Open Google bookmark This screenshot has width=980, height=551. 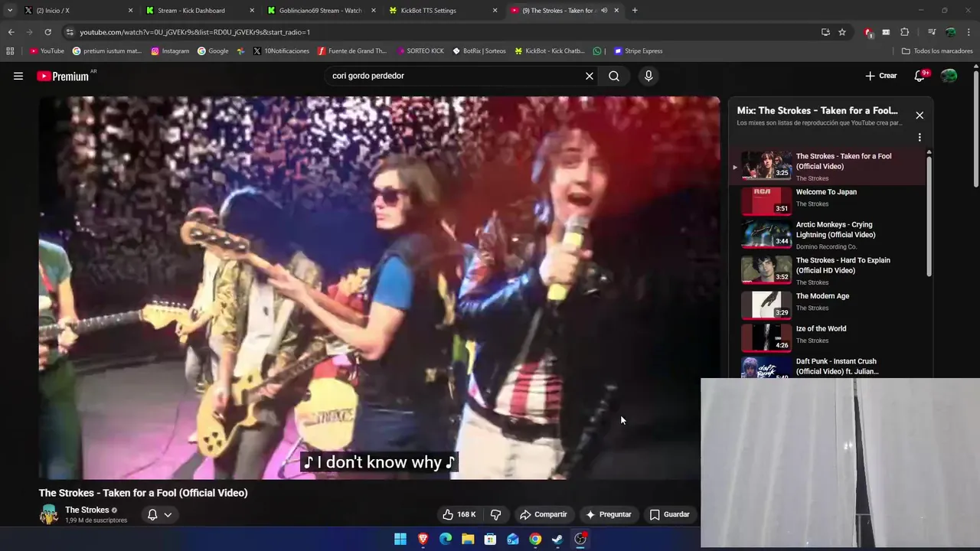coord(213,51)
